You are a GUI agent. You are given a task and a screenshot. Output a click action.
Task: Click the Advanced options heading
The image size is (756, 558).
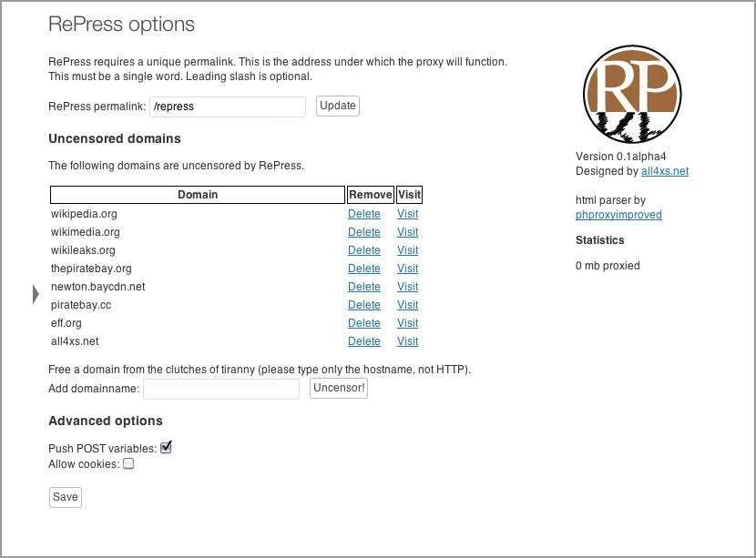[106, 421]
